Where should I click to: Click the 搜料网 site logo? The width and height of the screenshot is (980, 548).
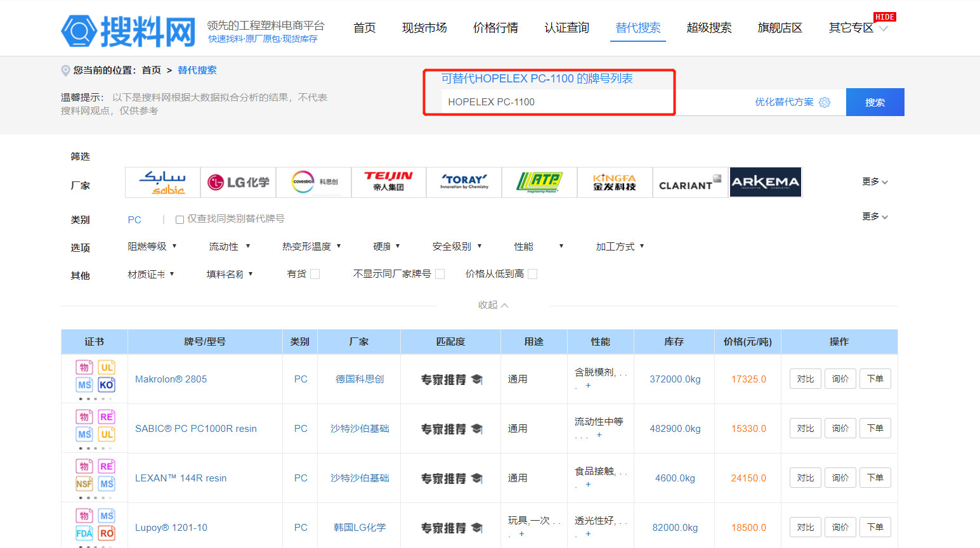click(129, 31)
